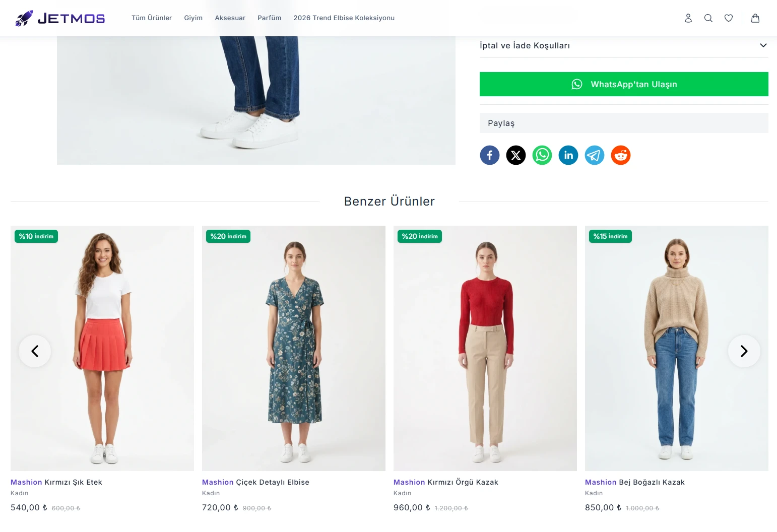Image resolution: width=777 pixels, height=532 pixels.
Task: Open the Mashion Çiçek Detaylı Elbise link
Action: tap(256, 482)
